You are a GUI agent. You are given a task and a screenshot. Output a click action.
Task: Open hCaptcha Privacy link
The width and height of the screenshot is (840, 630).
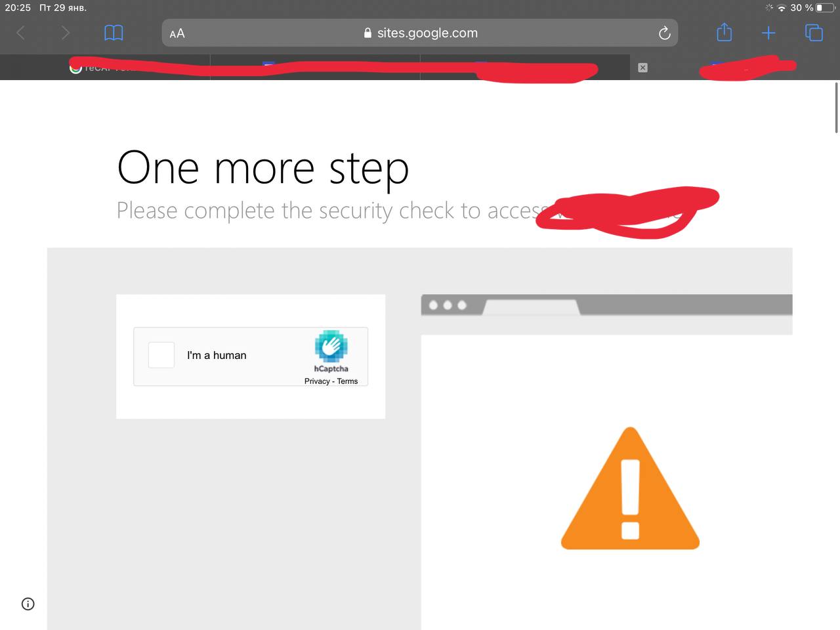[317, 381]
